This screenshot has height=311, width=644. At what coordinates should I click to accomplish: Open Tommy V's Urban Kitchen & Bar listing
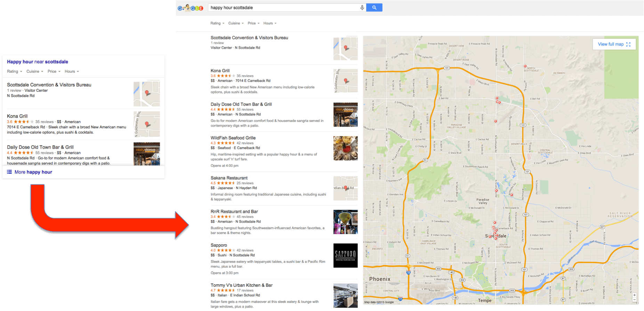(x=241, y=285)
